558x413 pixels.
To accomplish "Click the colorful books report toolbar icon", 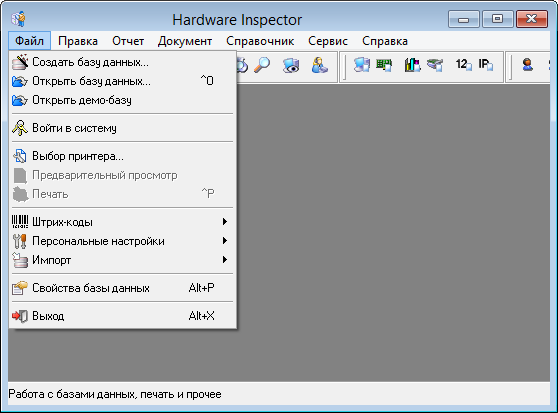I will tap(412, 65).
